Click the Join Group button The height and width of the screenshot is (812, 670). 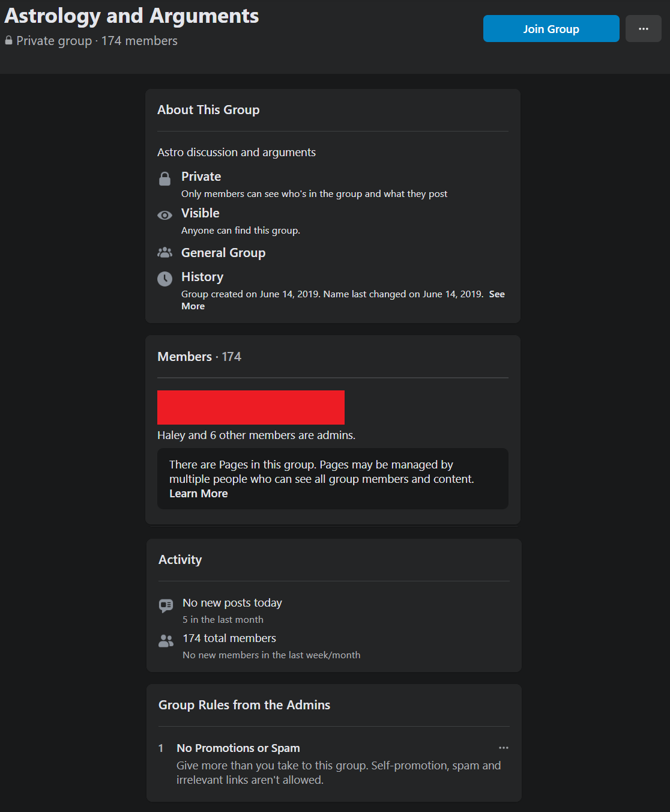pyautogui.click(x=551, y=28)
